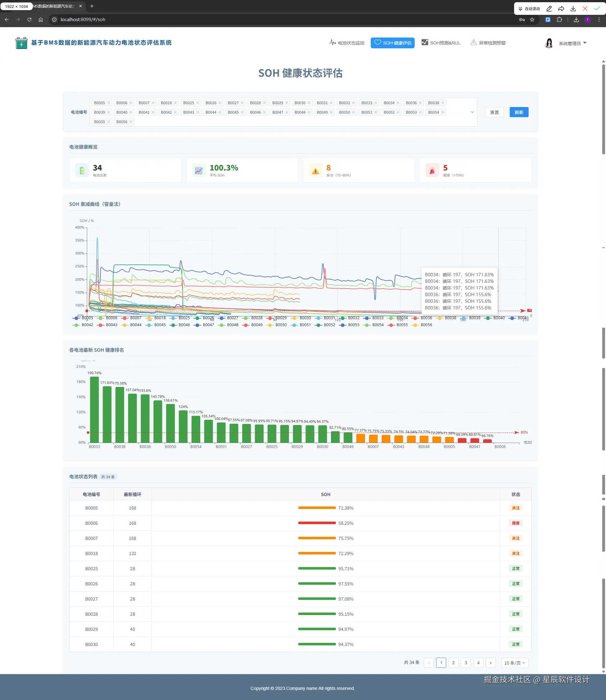Toggle B0042 series in chart legend
Viewport: 606px width, 700px height.
click(x=83, y=325)
